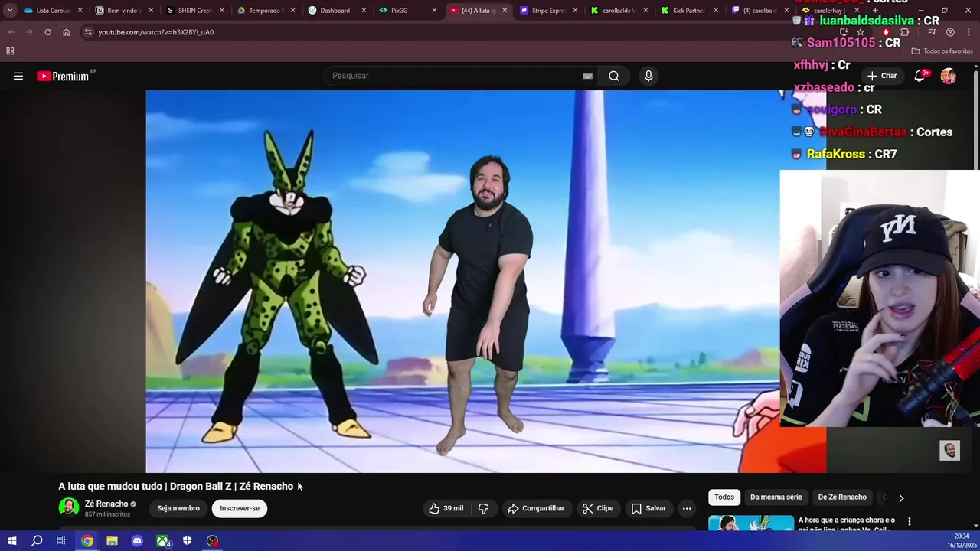Open the YouTube account avatar menu

(x=949, y=76)
